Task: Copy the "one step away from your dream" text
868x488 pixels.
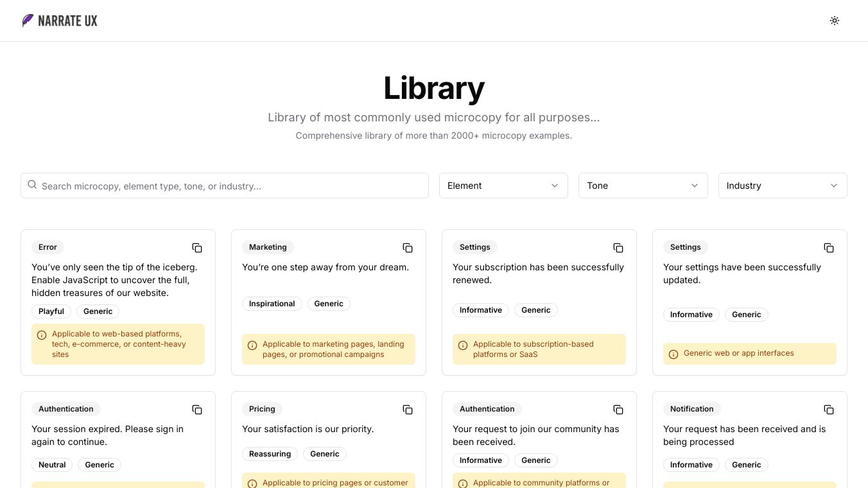Action: point(408,248)
